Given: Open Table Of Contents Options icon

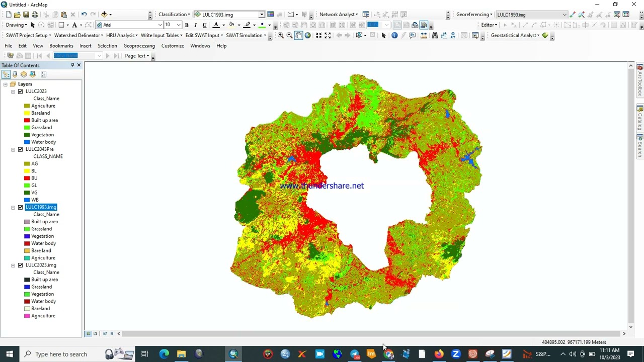Looking at the screenshot, I should pyautogui.click(x=44, y=74).
